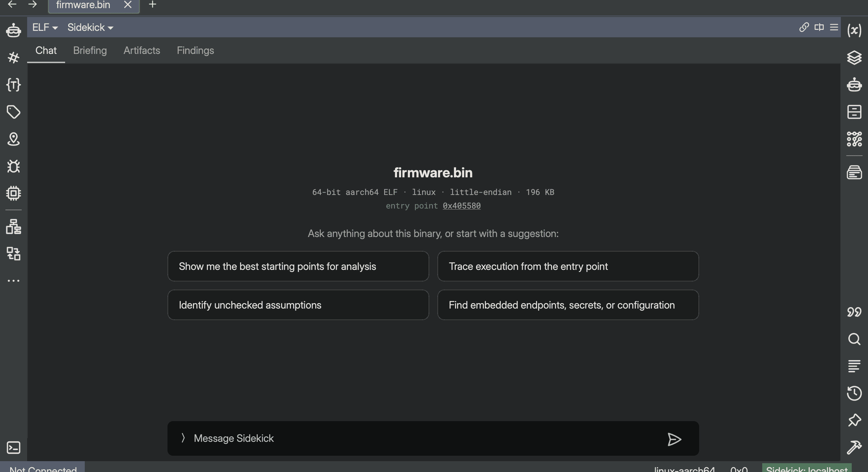Open the Types {T} panel
This screenshot has height=472, width=868.
(x=14, y=85)
